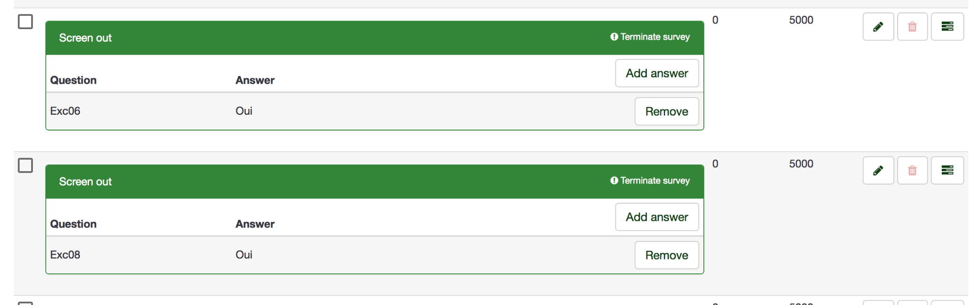
Task: Select the Exc08 quota row checkbox
Action: 25,165
